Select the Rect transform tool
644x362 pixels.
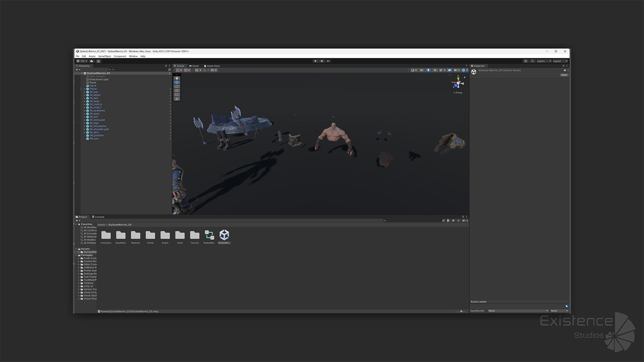pyautogui.click(x=177, y=95)
